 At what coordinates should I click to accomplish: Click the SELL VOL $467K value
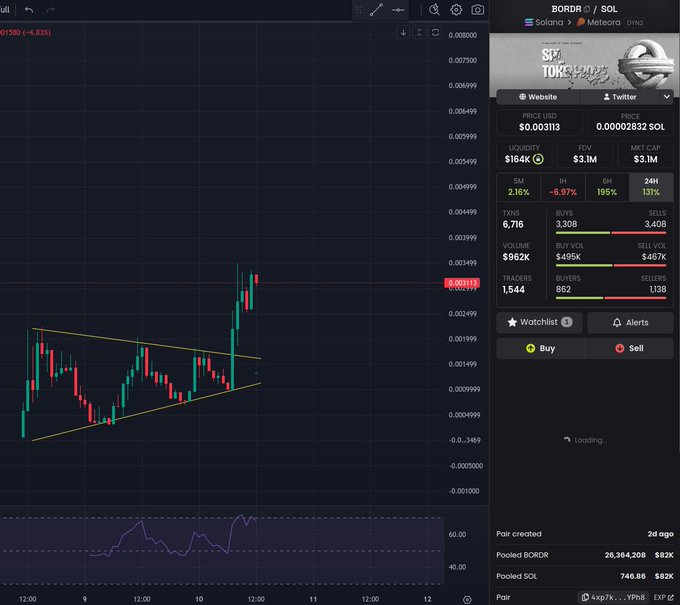654,257
